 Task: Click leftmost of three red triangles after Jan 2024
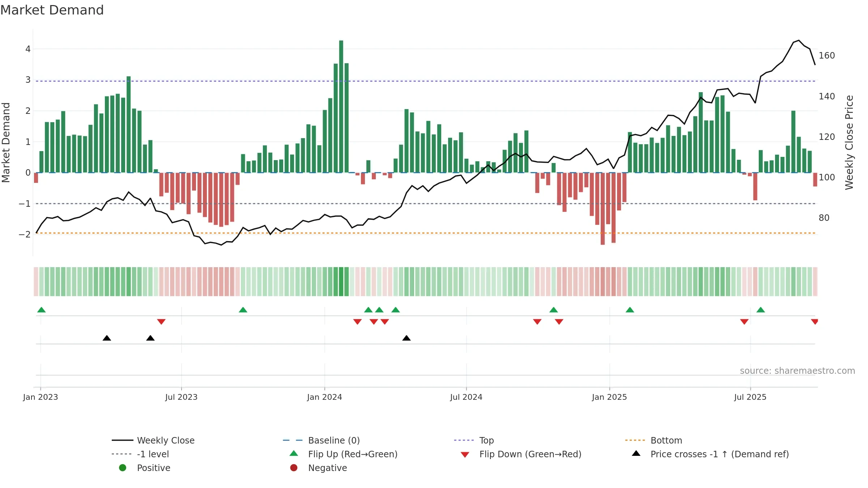357,322
